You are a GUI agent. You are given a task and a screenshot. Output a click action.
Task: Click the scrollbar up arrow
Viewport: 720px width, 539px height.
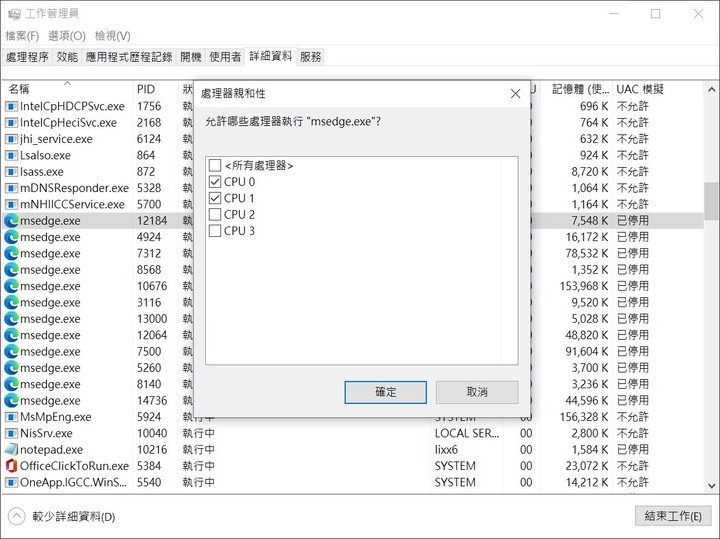[711, 89]
